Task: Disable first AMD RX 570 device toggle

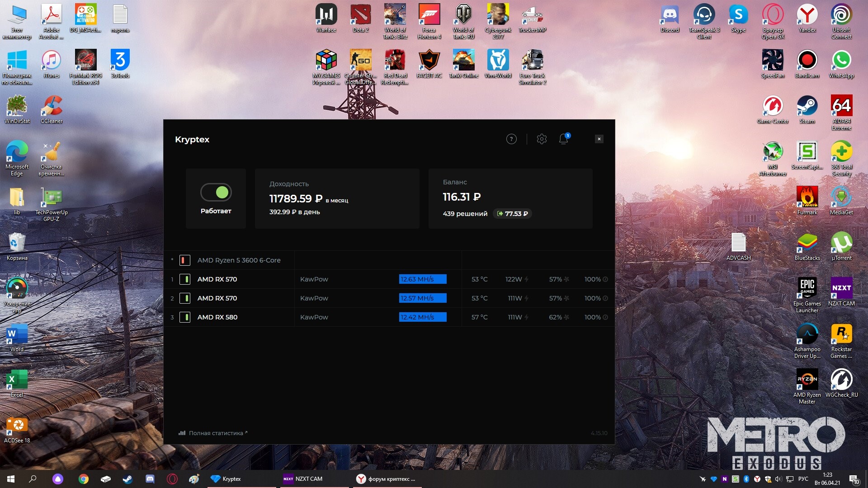Action: [x=184, y=279]
